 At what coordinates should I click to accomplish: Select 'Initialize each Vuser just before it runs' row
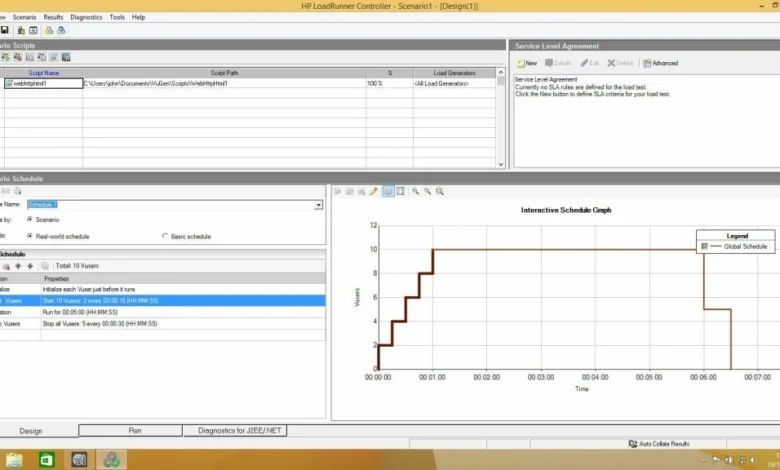coord(163,289)
